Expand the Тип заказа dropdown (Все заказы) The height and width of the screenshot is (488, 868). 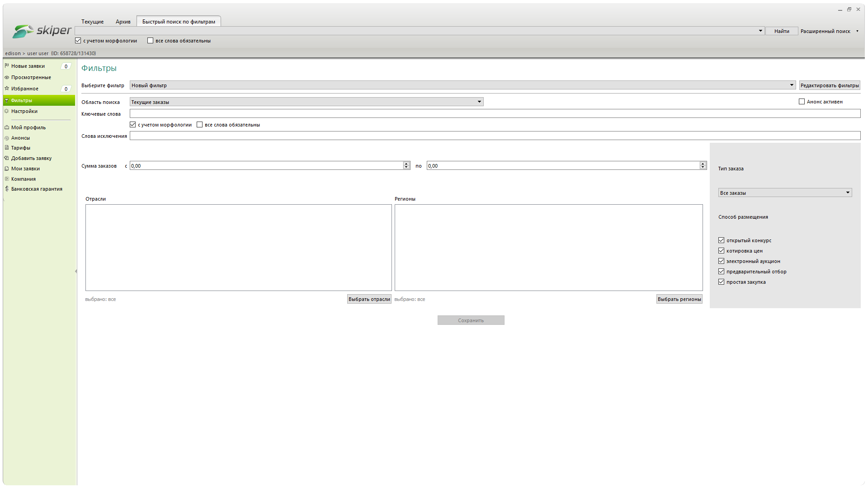click(848, 193)
